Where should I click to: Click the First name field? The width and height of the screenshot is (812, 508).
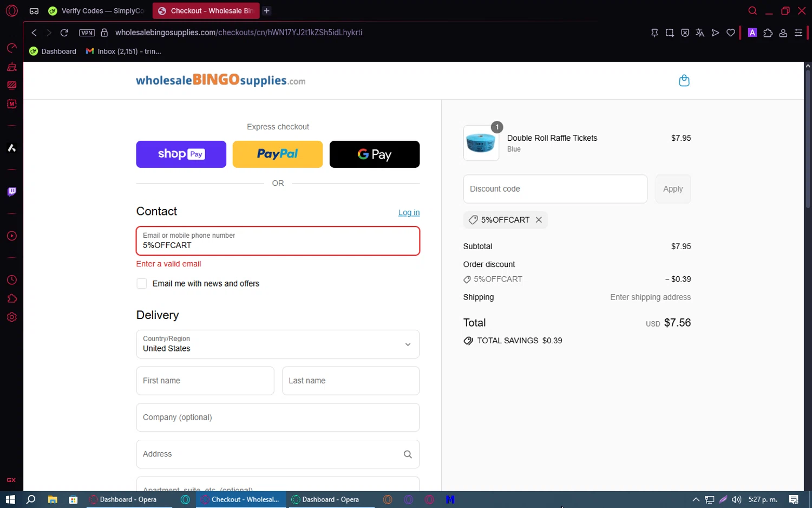tap(205, 381)
